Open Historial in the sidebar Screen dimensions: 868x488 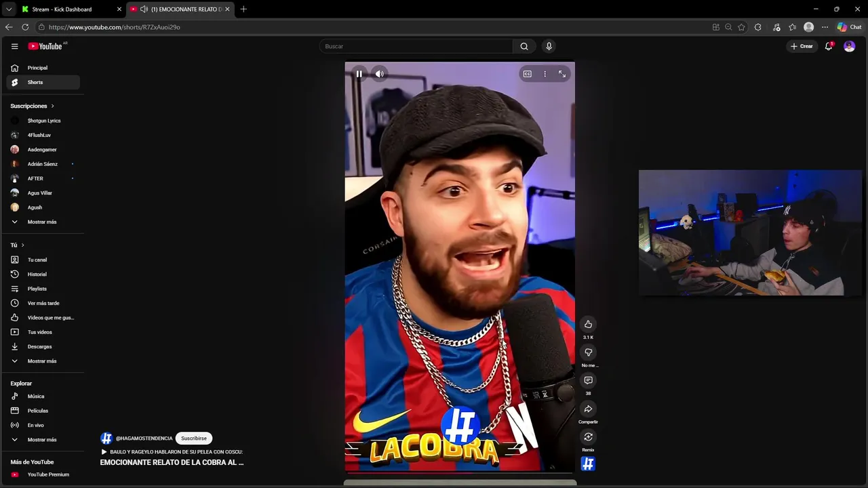(x=43, y=274)
